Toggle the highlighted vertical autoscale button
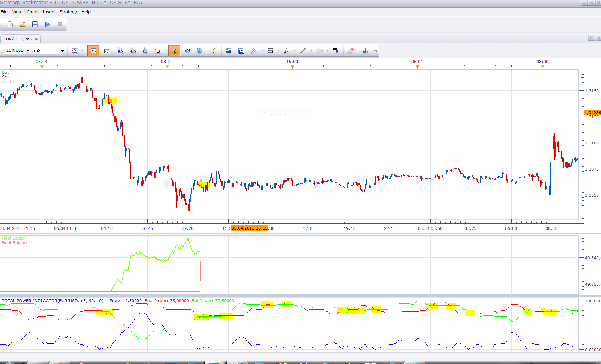 pos(174,51)
